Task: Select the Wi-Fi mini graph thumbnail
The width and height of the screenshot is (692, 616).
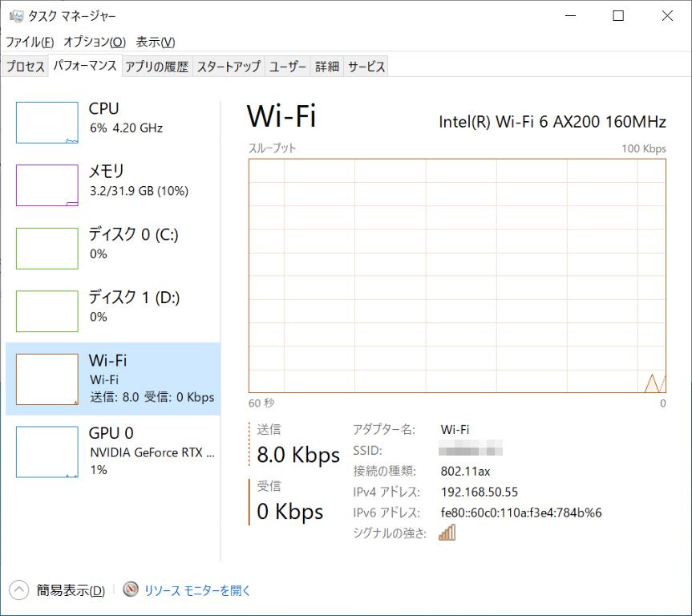Action: pos(47,379)
